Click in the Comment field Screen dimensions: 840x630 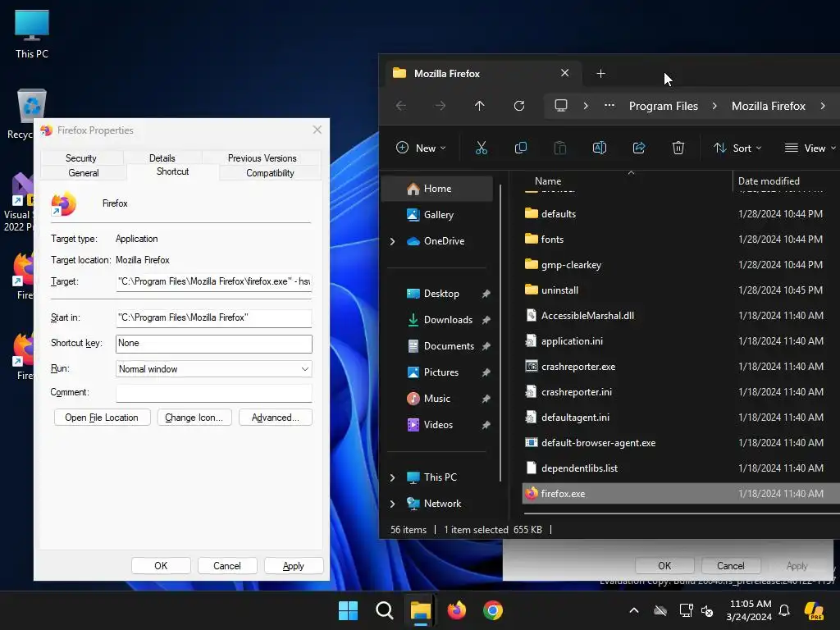click(x=214, y=393)
